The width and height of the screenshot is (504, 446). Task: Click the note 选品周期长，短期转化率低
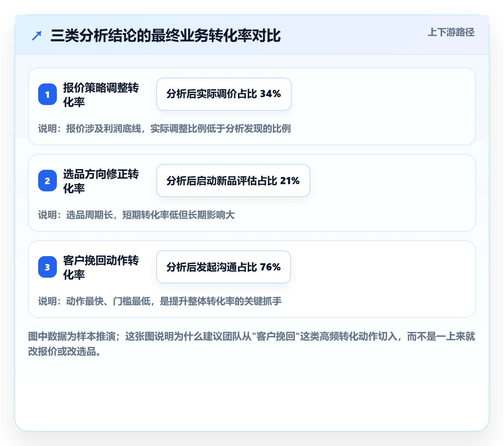pyautogui.click(x=136, y=215)
